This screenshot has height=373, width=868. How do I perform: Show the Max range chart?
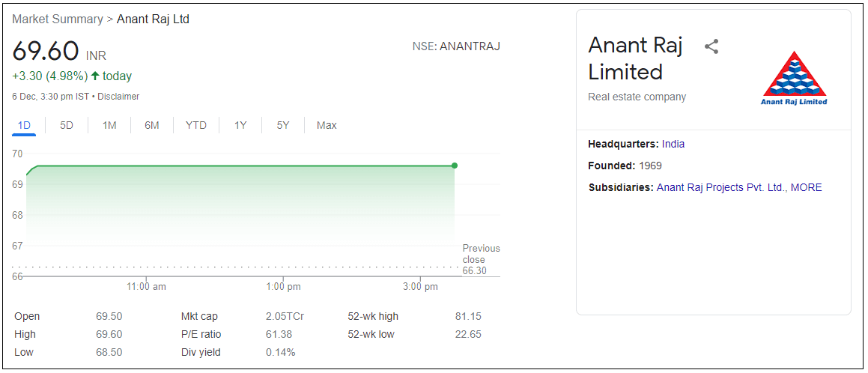click(327, 125)
